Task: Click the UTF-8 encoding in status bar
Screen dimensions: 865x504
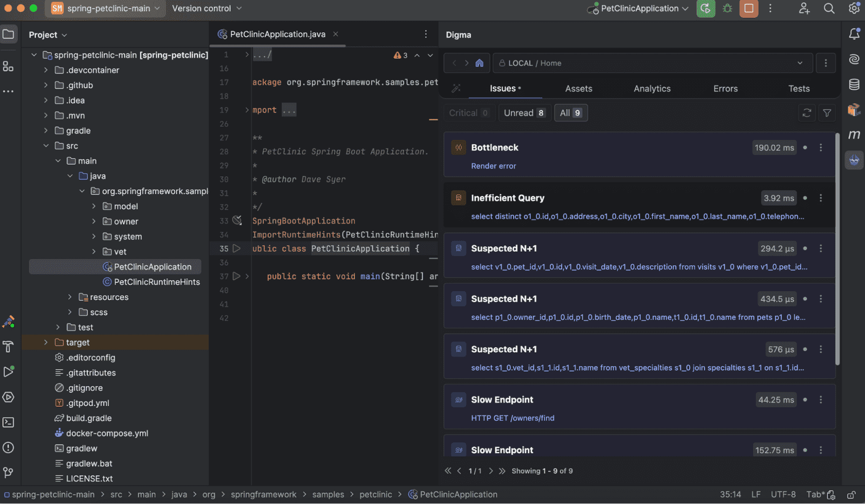Action: [x=783, y=494]
